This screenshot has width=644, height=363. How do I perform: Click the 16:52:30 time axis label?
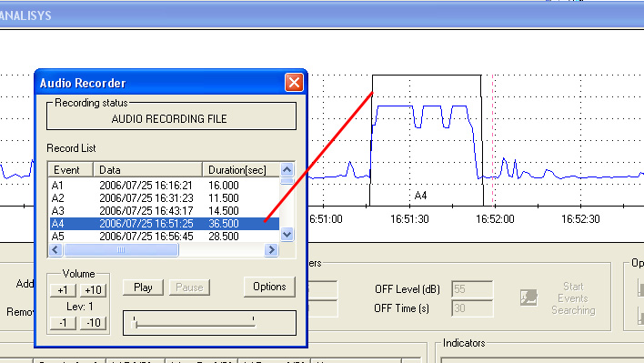pyautogui.click(x=580, y=219)
